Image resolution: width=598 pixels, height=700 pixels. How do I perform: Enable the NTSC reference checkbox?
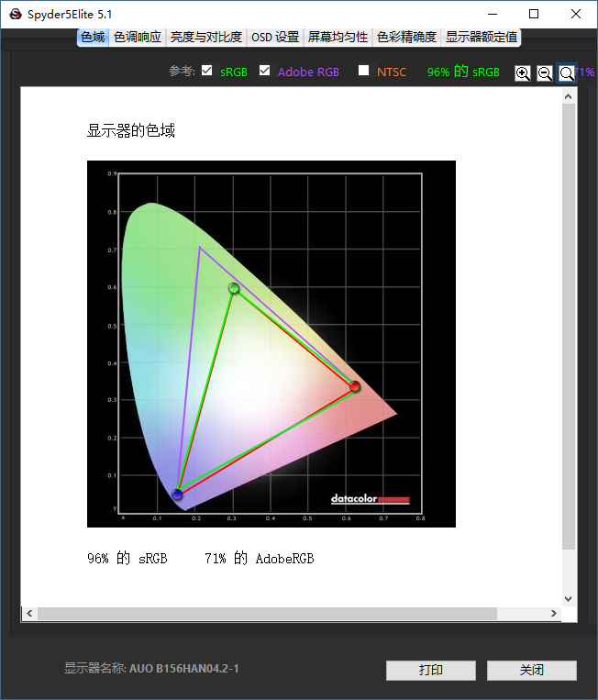[364, 71]
